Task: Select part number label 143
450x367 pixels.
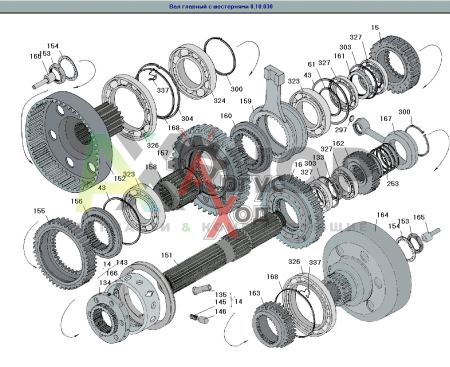Action: [x=122, y=263]
